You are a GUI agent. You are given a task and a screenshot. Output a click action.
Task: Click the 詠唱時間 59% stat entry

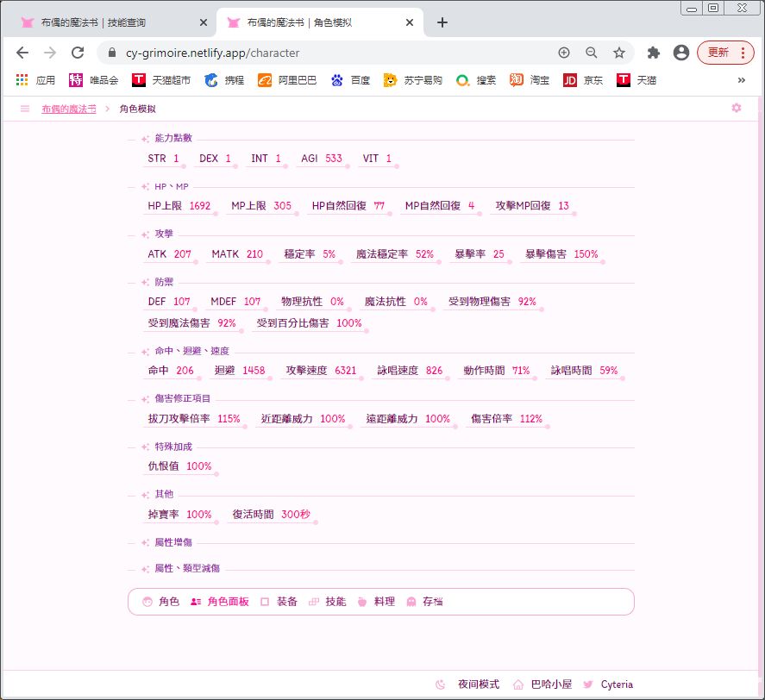point(584,371)
